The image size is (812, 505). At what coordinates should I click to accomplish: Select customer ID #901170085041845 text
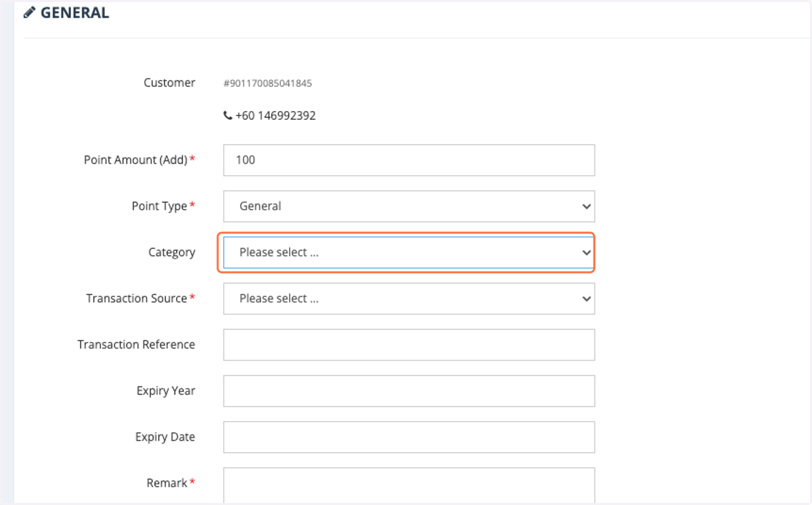tap(267, 84)
